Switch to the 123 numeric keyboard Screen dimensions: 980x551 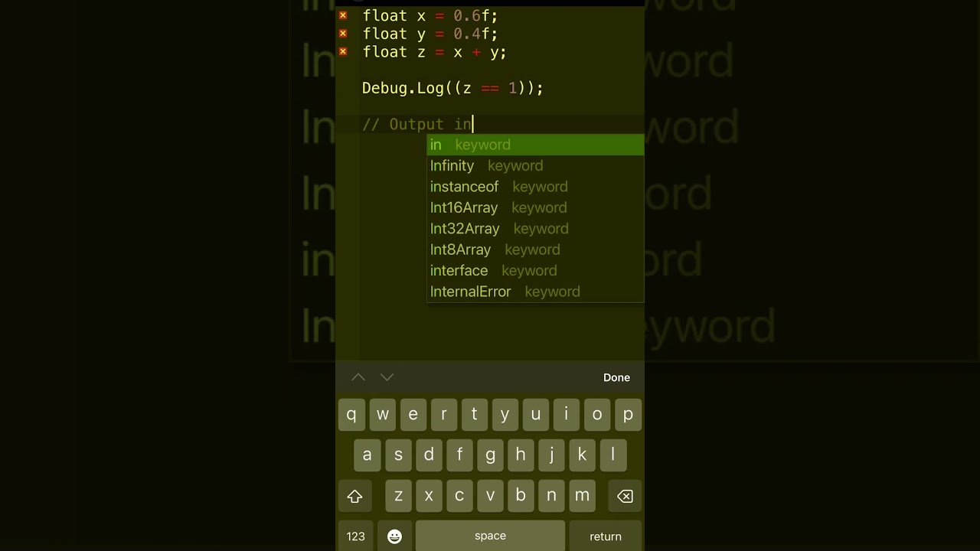[x=355, y=536]
